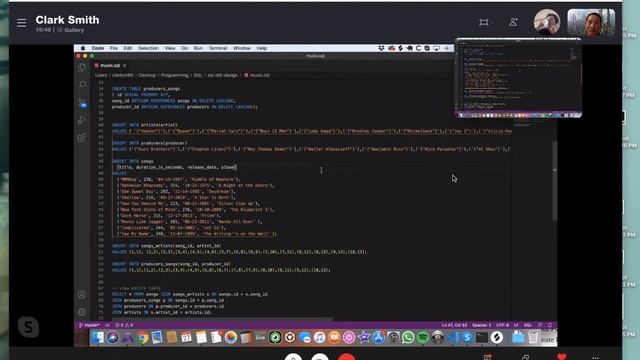This screenshot has width=640, height=360.
Task: Open the Edit menu
Action: tap(128, 48)
